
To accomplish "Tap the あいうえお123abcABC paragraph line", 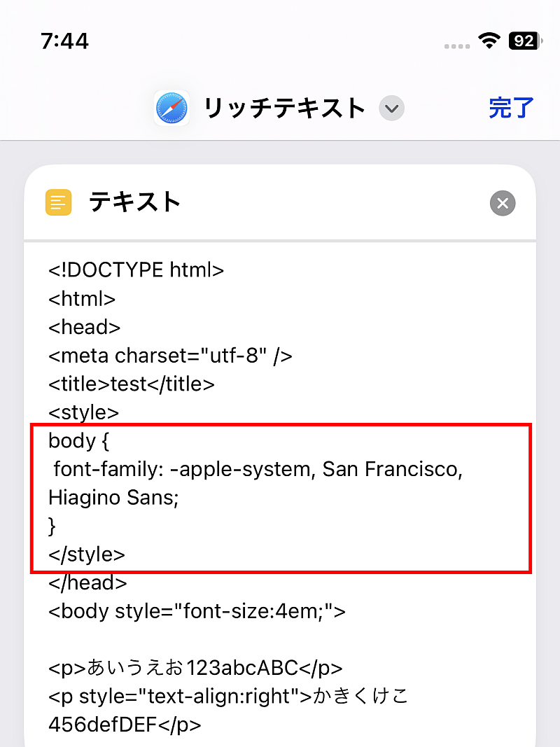I will (195, 668).
